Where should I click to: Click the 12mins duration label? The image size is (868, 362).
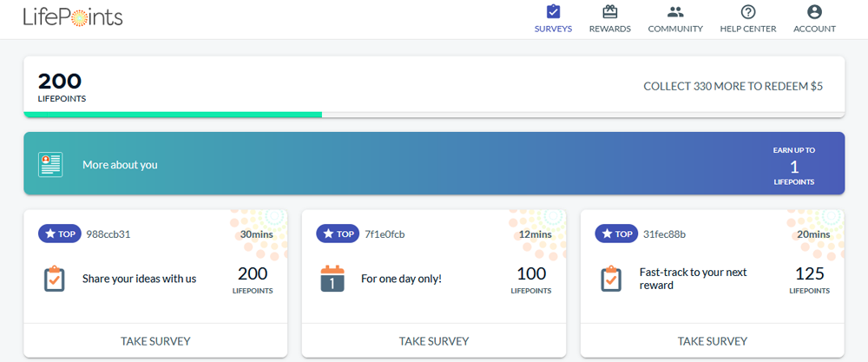[536, 234]
